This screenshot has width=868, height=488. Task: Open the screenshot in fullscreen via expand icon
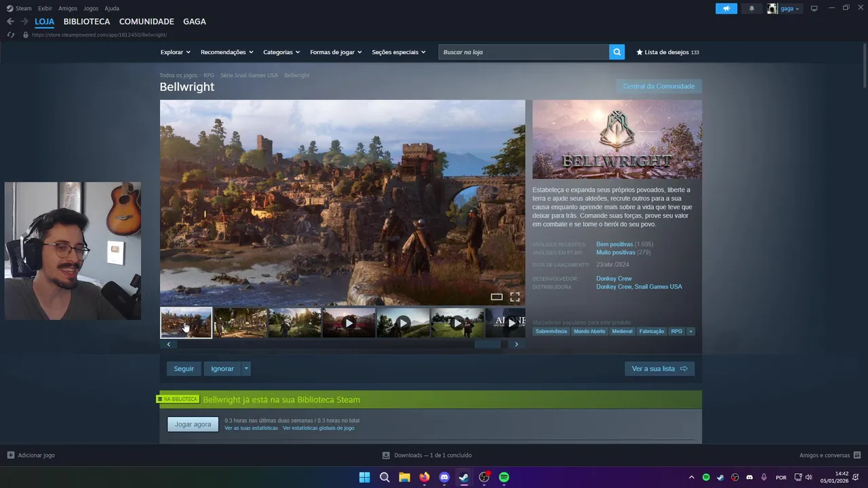point(515,297)
